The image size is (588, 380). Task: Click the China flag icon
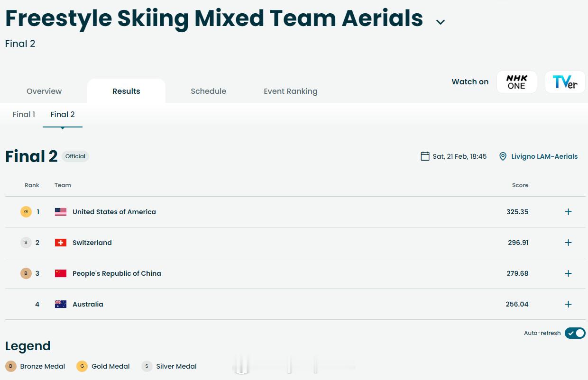pos(61,273)
